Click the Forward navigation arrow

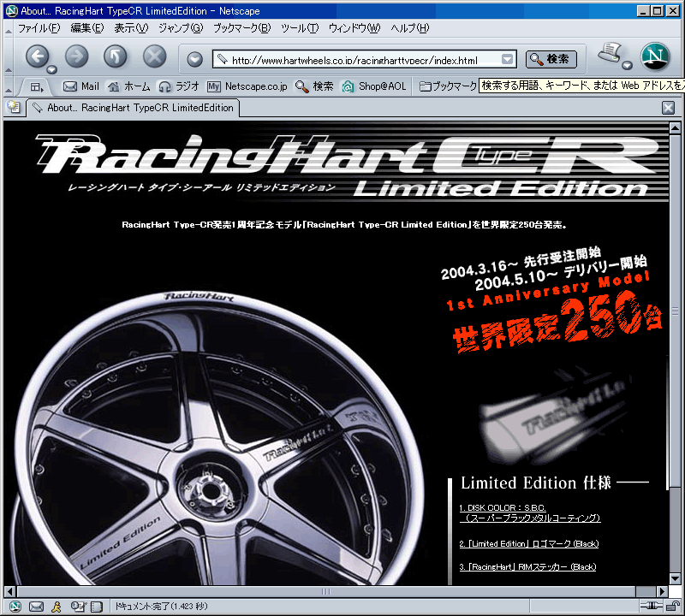[x=76, y=56]
